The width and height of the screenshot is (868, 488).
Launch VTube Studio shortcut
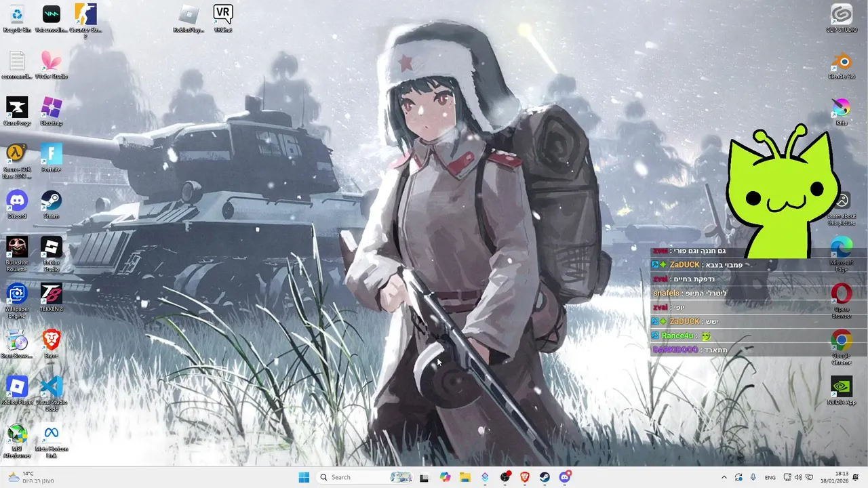pos(52,66)
